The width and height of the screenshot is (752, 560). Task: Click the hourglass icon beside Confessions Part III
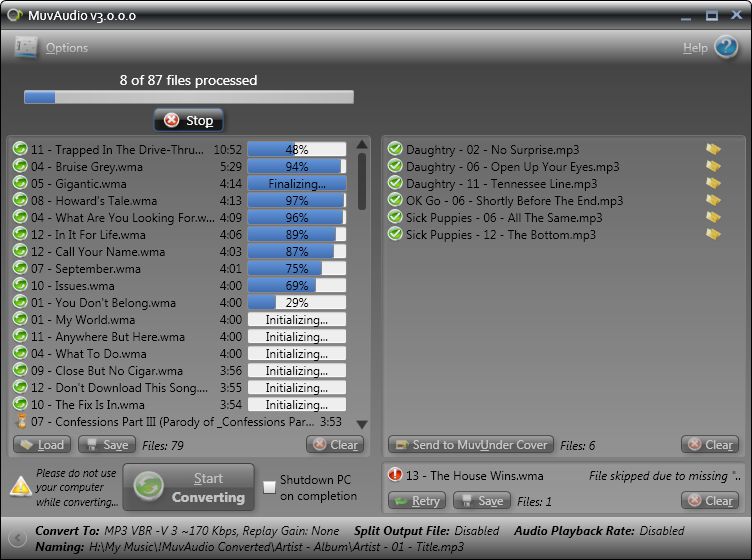pyautogui.click(x=22, y=421)
